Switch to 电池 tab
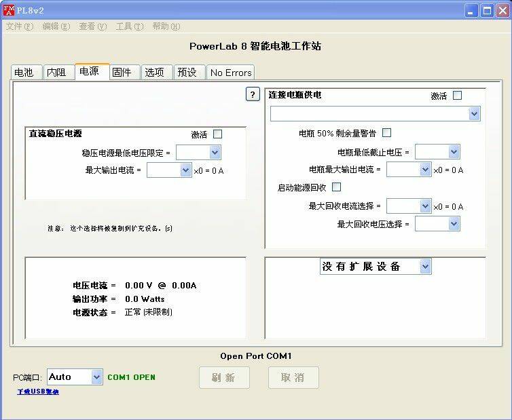This screenshot has height=420, width=512. (26, 72)
